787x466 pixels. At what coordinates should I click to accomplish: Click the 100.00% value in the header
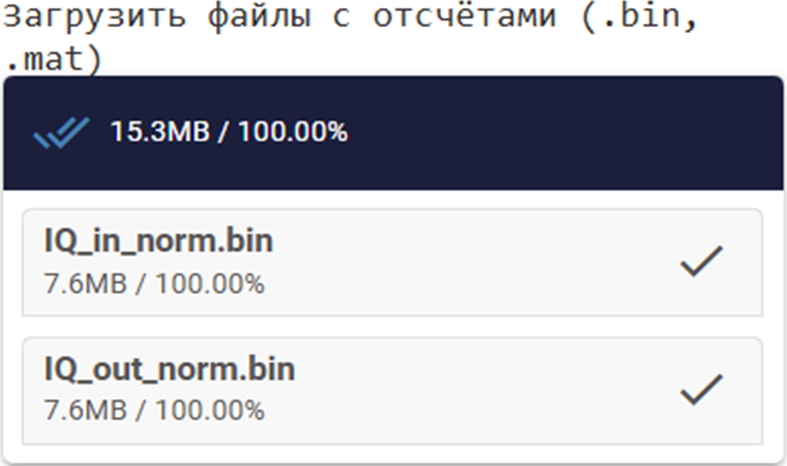click(x=293, y=132)
